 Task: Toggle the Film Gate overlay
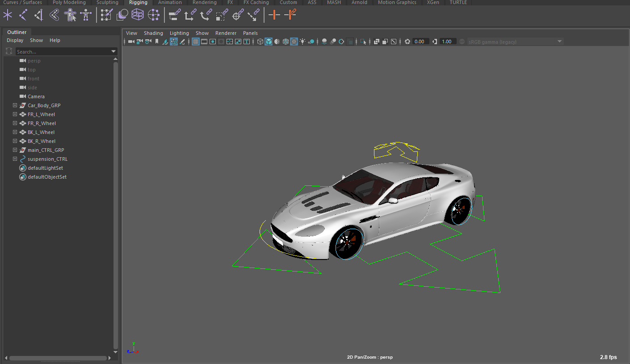(x=204, y=42)
